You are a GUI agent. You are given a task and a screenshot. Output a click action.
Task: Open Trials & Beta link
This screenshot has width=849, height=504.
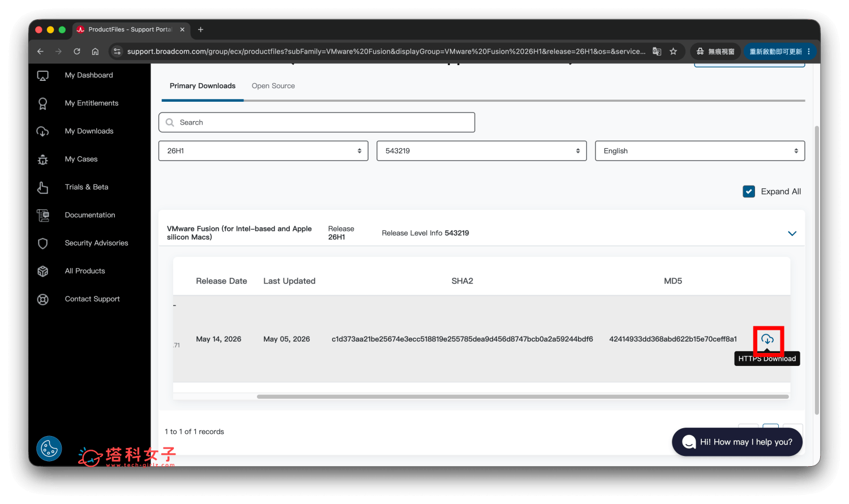tap(87, 187)
